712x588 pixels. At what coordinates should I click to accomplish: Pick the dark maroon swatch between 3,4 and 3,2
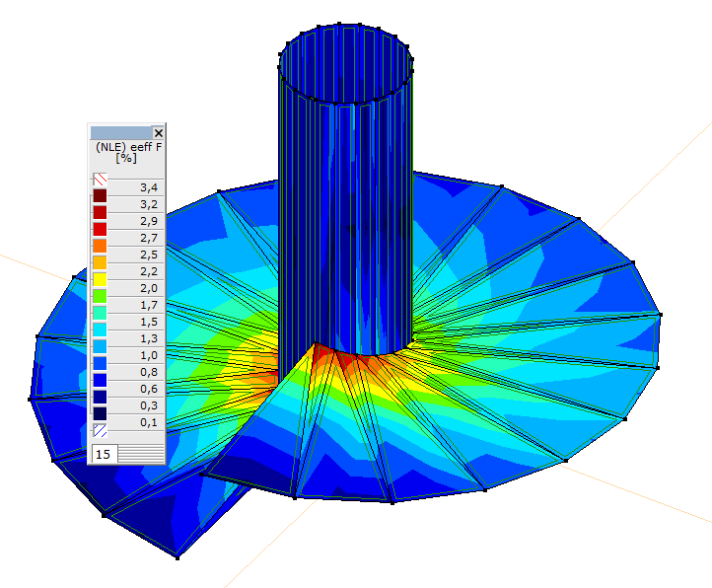(x=100, y=196)
